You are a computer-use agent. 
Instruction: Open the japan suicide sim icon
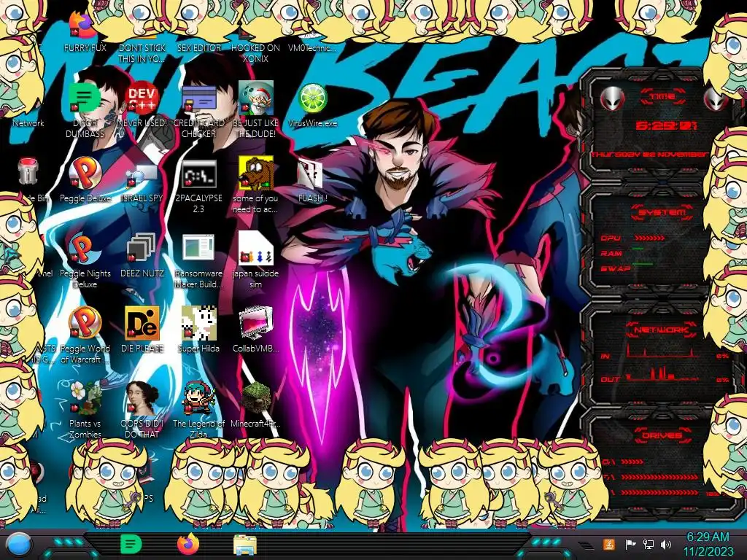point(255,260)
